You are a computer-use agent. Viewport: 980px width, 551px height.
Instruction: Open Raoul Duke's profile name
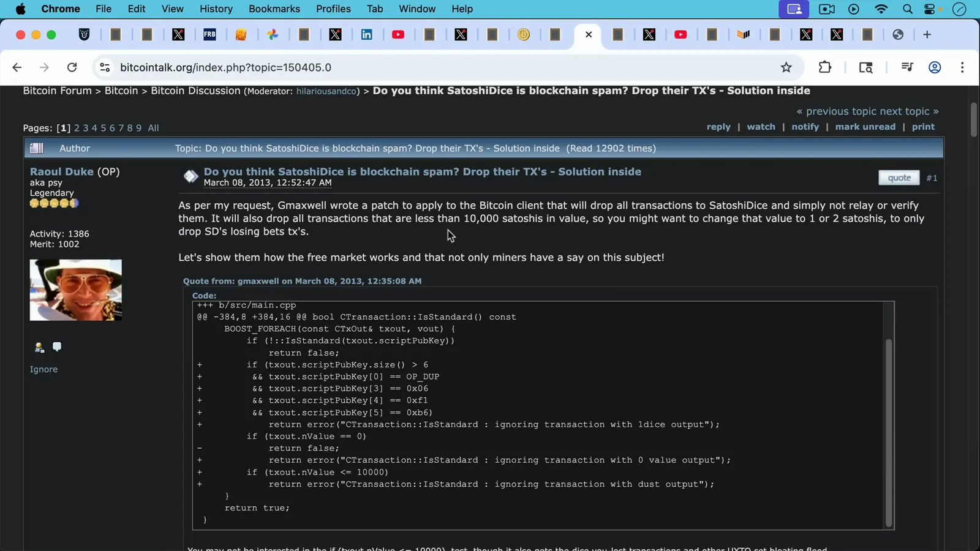[x=62, y=171]
